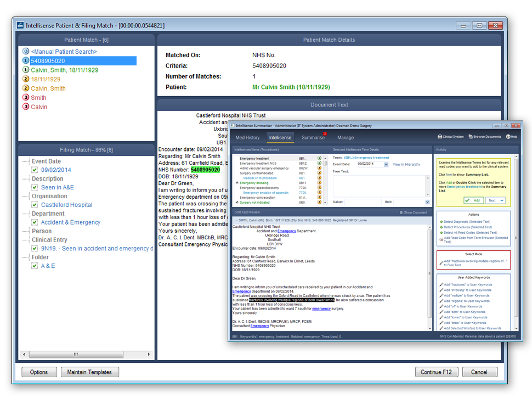Click the Maintain Templates button
The image size is (532, 398).
coord(89,372)
